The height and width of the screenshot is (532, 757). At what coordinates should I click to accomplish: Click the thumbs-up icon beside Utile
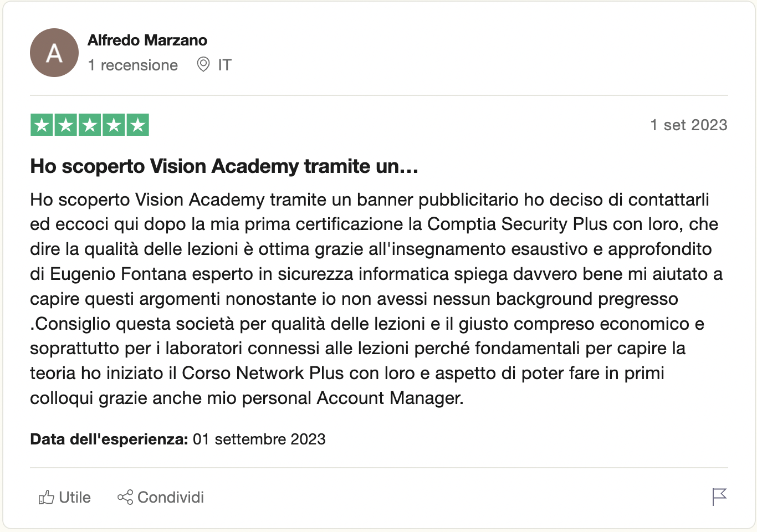coord(46,497)
